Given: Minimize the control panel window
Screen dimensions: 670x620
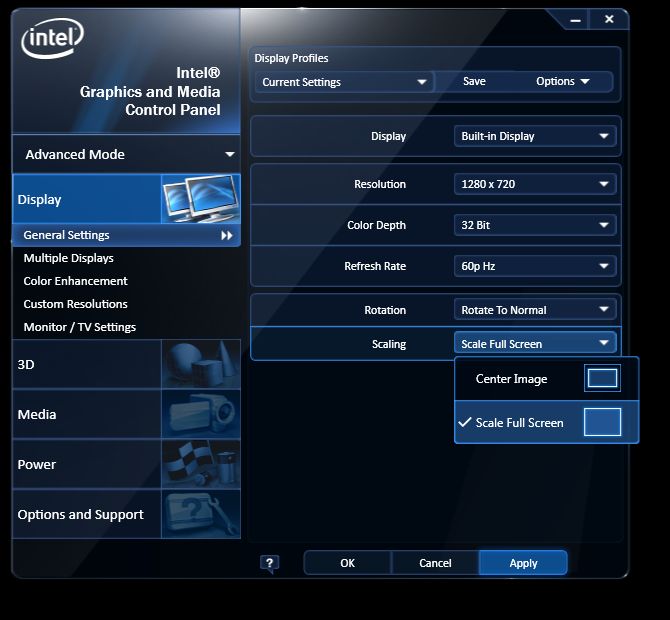Looking at the screenshot, I should click(575, 20).
